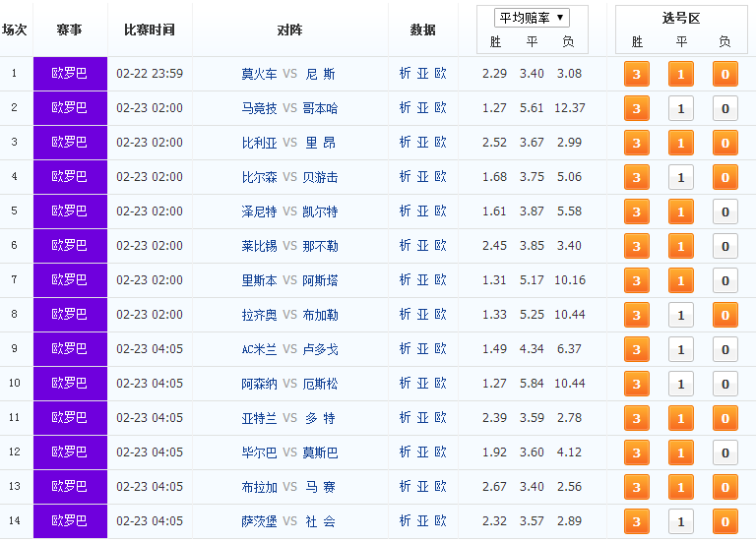Click win odds 2.29 in match 1

click(495, 74)
